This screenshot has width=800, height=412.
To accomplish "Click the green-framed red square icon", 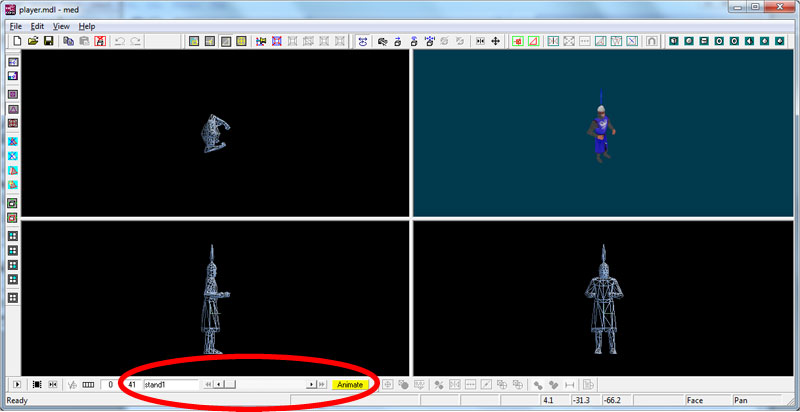I will pyautogui.click(x=518, y=41).
